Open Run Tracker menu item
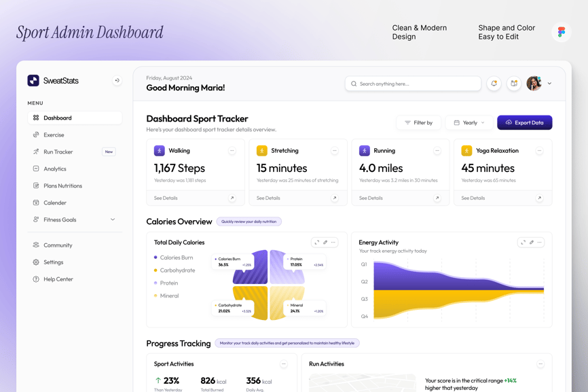 pyautogui.click(x=58, y=152)
